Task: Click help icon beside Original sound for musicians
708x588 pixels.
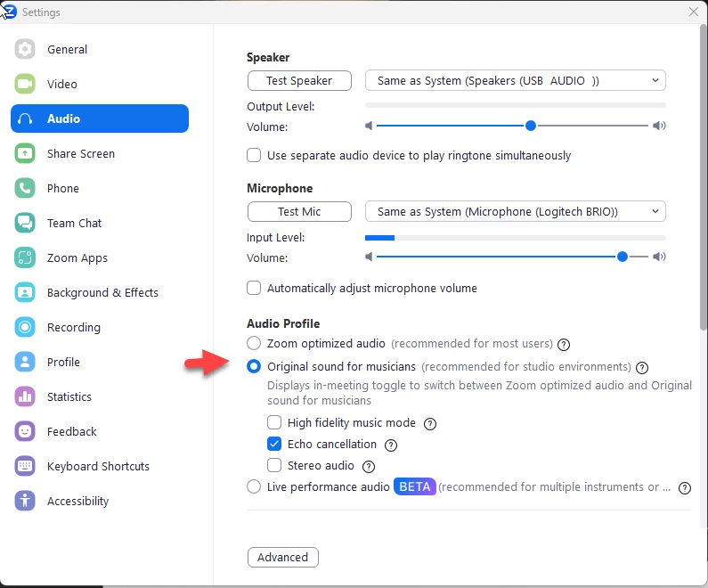Action: click(x=641, y=368)
